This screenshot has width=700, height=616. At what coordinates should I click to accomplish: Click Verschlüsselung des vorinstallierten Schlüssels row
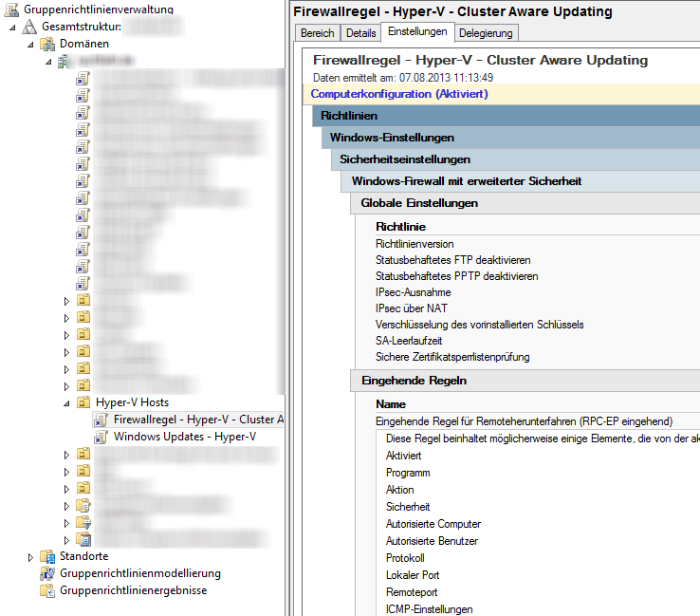(x=479, y=325)
